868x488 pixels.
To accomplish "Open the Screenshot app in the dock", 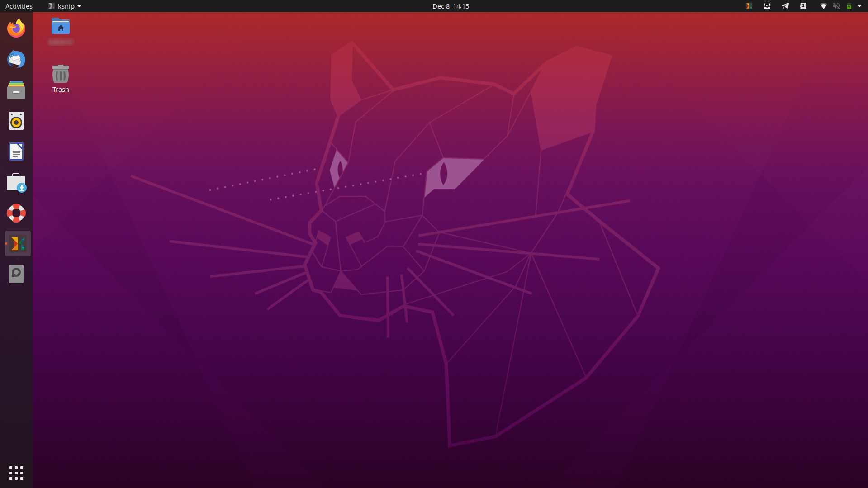I will (x=16, y=274).
